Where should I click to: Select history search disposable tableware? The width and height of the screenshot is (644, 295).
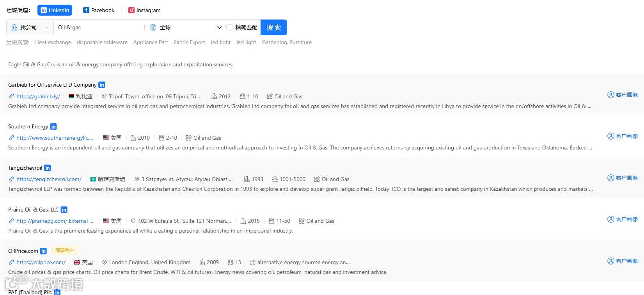(x=102, y=42)
